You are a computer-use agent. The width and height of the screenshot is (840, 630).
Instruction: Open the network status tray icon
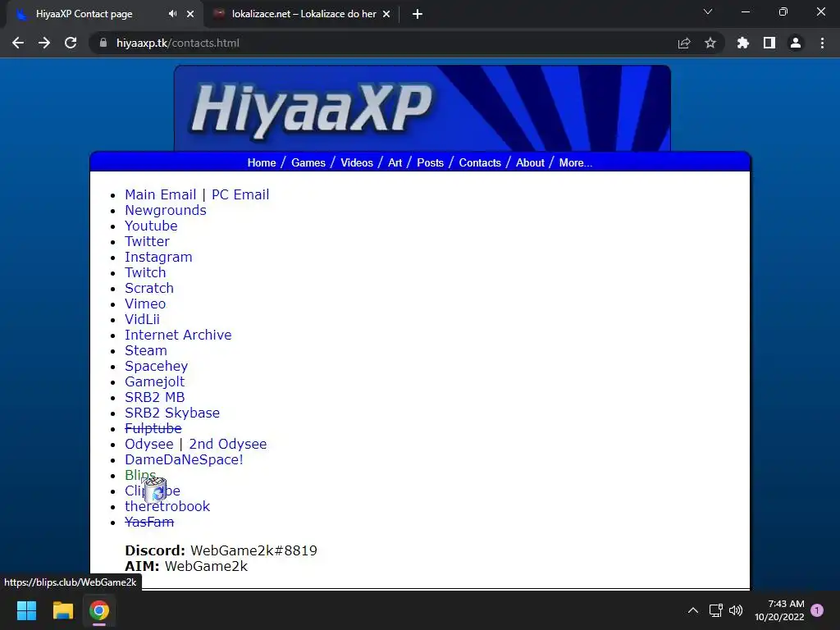715,610
